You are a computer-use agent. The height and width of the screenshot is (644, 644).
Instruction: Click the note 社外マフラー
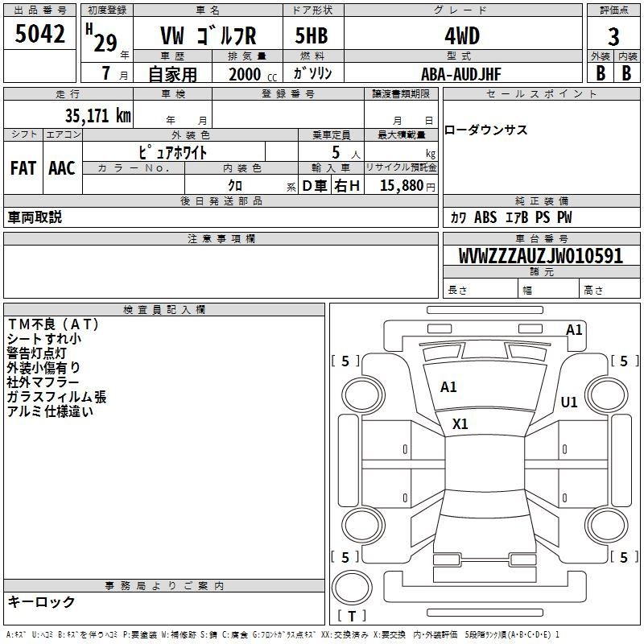[x=43, y=382]
